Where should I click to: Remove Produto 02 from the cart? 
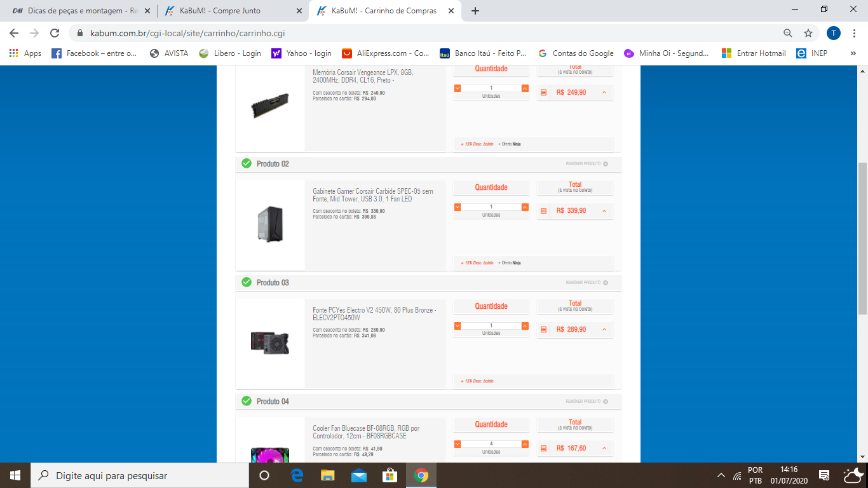tap(587, 164)
